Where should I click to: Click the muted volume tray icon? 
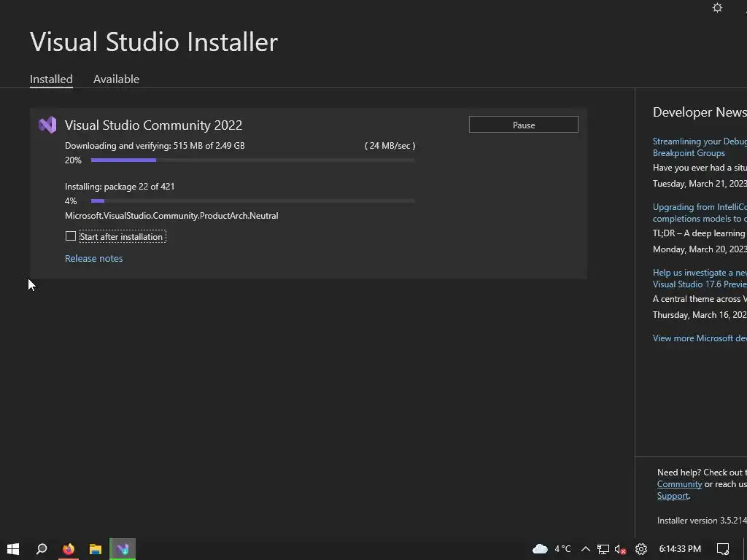tap(620, 549)
